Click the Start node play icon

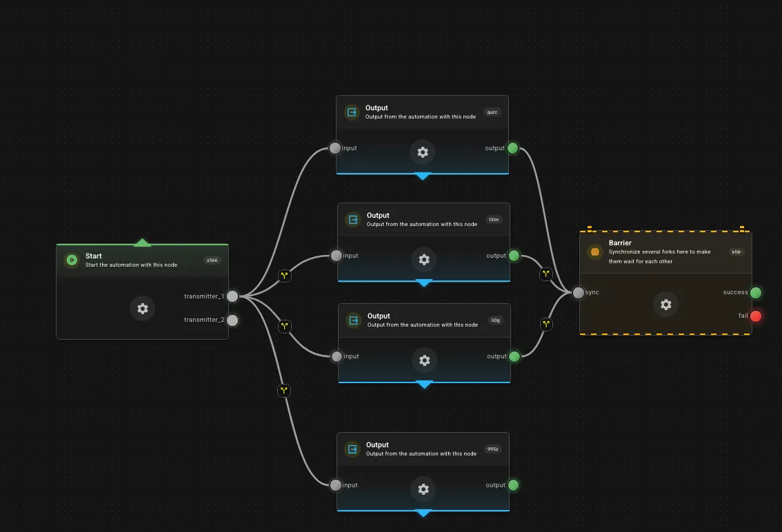[72, 260]
